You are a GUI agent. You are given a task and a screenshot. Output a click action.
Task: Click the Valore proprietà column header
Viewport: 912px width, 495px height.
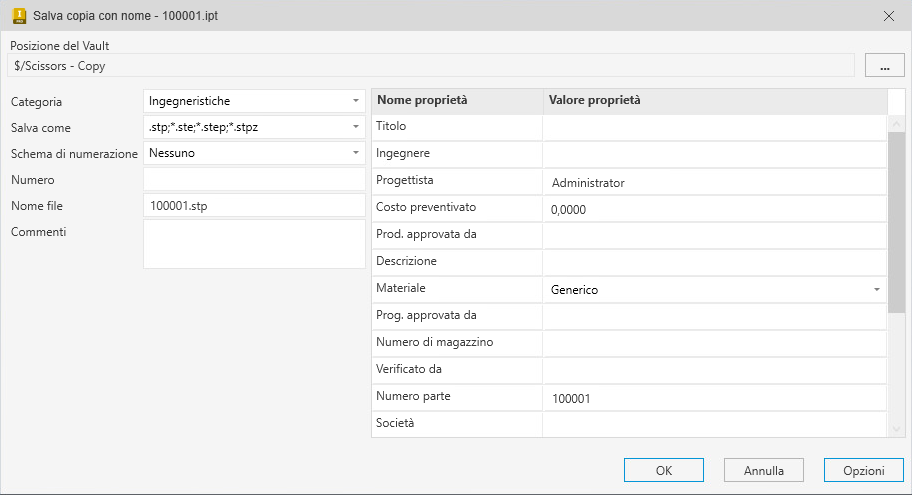(714, 101)
